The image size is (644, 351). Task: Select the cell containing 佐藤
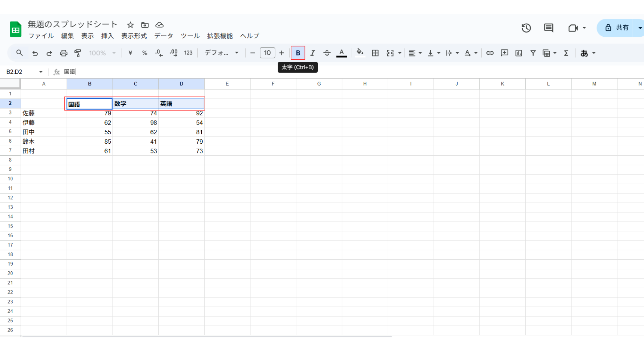coord(44,113)
